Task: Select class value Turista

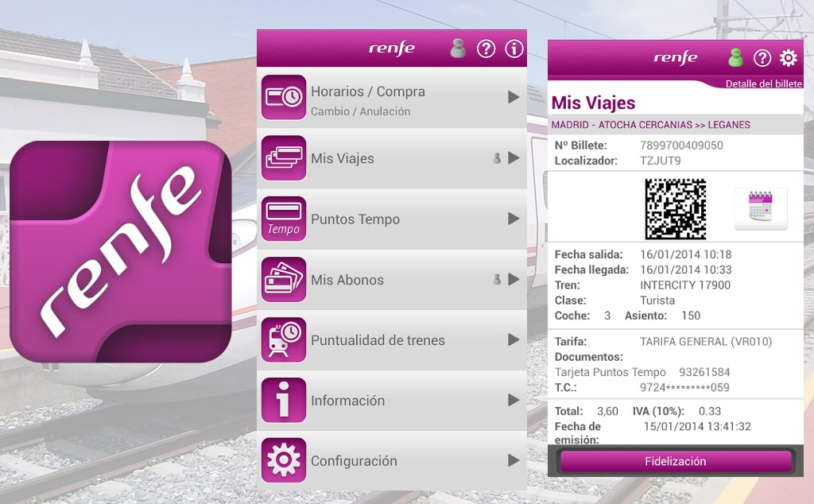Action: click(x=657, y=300)
